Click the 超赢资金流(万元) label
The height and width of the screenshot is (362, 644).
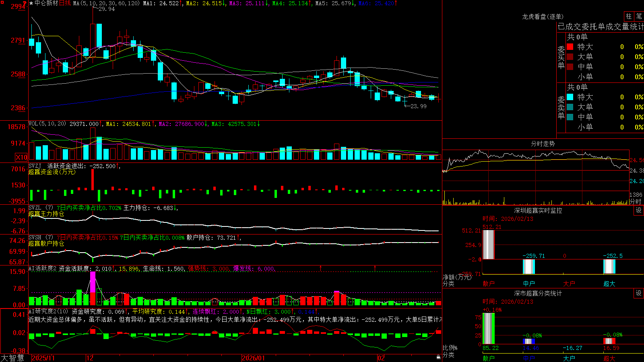(52, 172)
